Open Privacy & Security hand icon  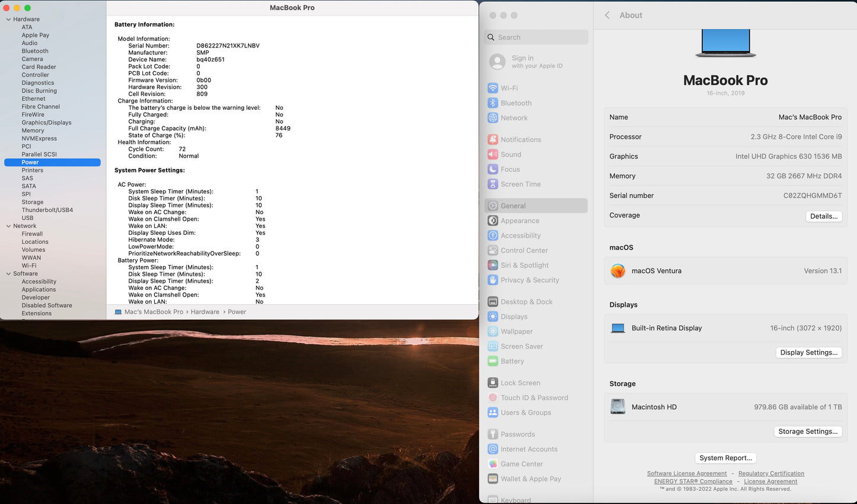(492, 280)
